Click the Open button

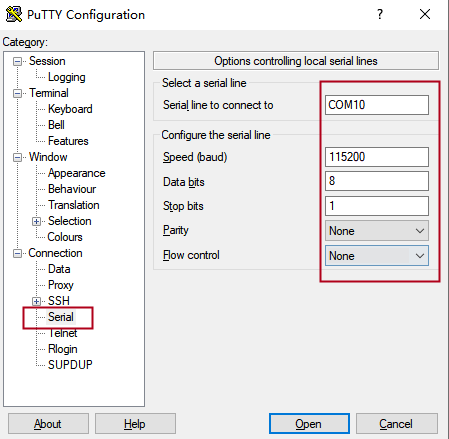click(309, 424)
